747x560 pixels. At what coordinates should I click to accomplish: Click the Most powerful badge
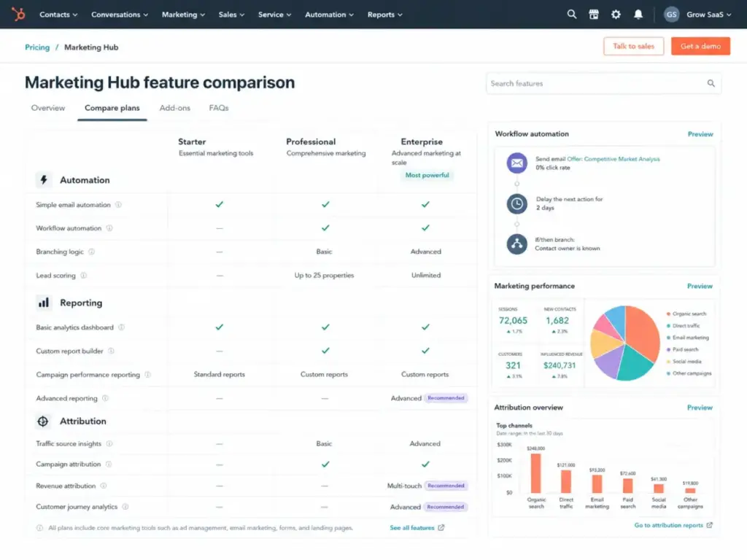click(x=427, y=175)
